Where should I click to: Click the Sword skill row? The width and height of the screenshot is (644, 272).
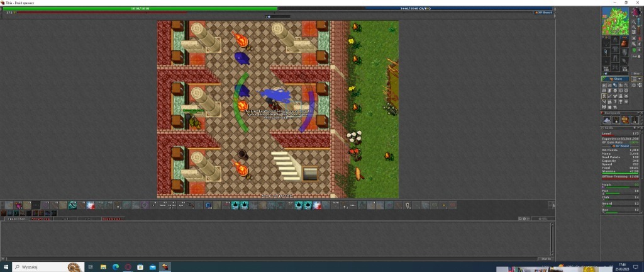pos(620,203)
